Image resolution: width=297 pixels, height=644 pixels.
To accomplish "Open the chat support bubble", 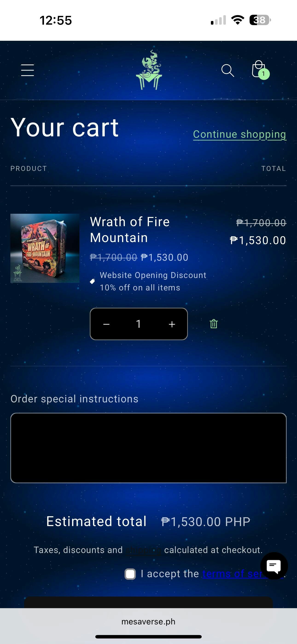I will [x=274, y=566].
